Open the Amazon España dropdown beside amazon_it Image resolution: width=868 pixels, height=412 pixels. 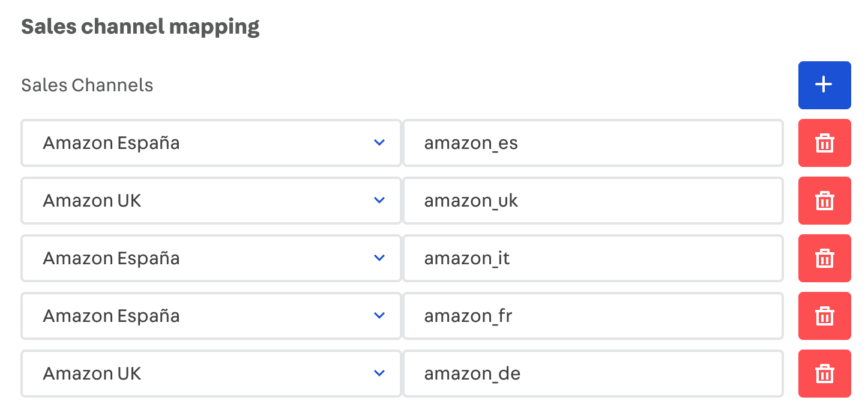210,258
